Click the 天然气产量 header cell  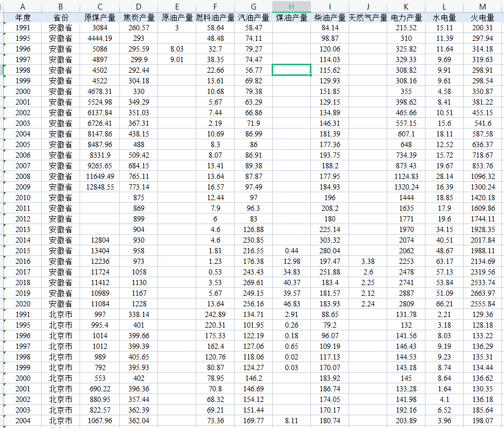(367, 17)
